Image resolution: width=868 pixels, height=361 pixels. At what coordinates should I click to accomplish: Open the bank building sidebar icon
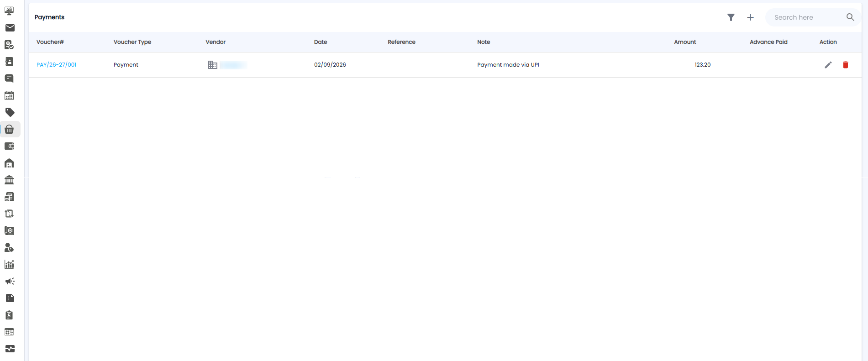click(x=9, y=180)
